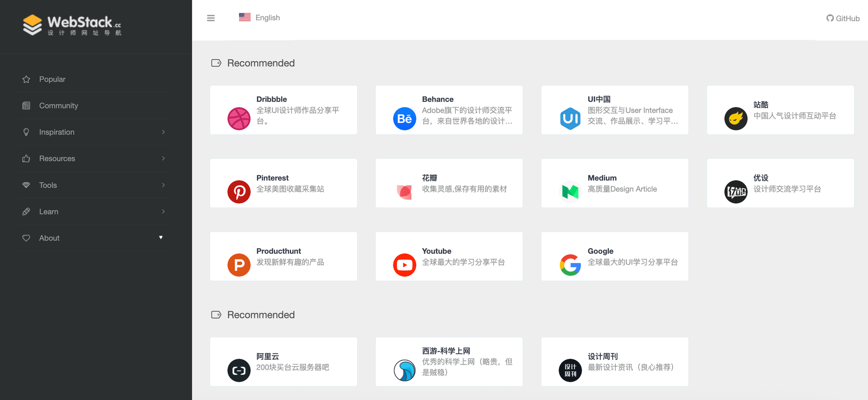Open the UI中国 site card
868x400 pixels.
(614, 110)
